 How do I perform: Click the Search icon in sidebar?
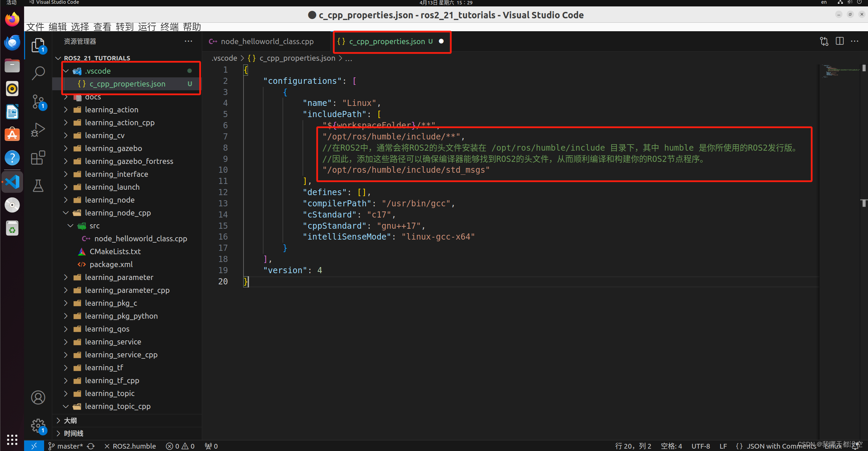[x=38, y=72]
